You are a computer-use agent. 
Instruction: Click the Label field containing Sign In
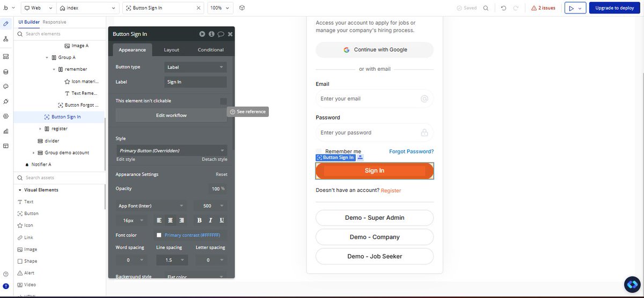tap(195, 82)
